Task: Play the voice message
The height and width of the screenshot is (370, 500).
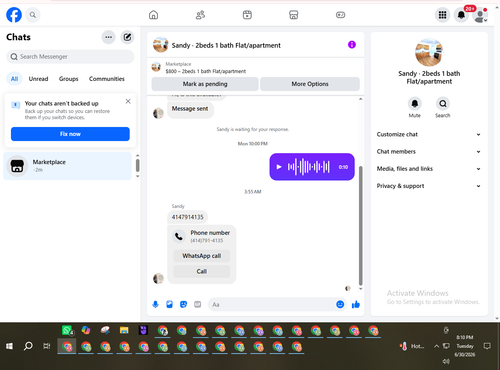Action: tap(279, 167)
